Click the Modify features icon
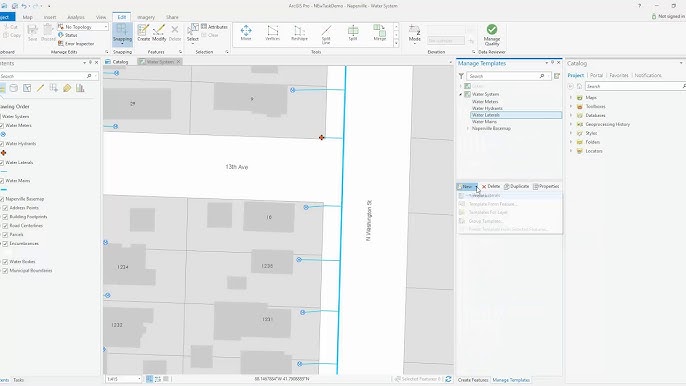The height and width of the screenshot is (386, 686). [159, 33]
